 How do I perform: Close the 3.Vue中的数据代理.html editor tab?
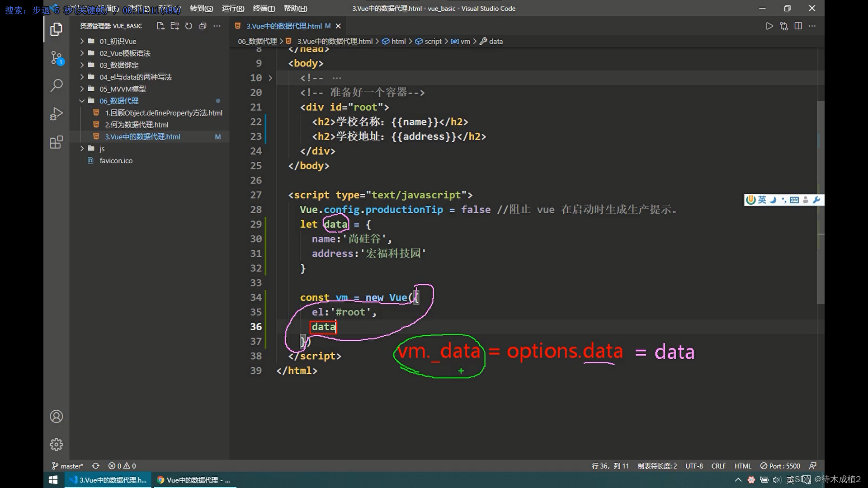pos(338,26)
